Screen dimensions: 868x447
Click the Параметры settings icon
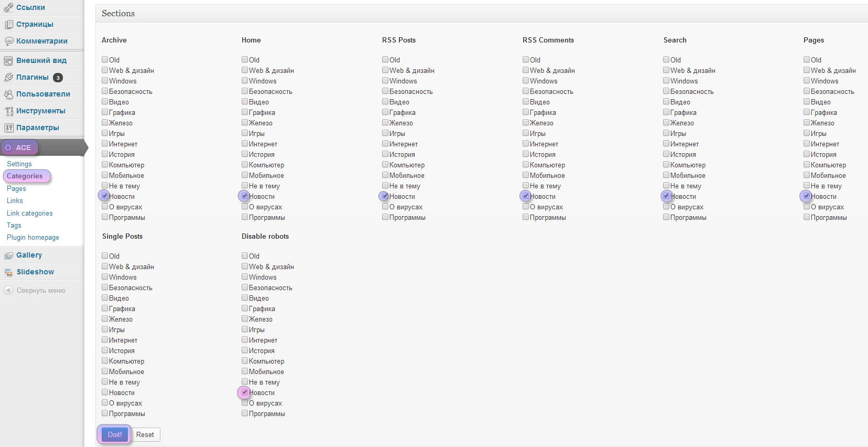8,128
